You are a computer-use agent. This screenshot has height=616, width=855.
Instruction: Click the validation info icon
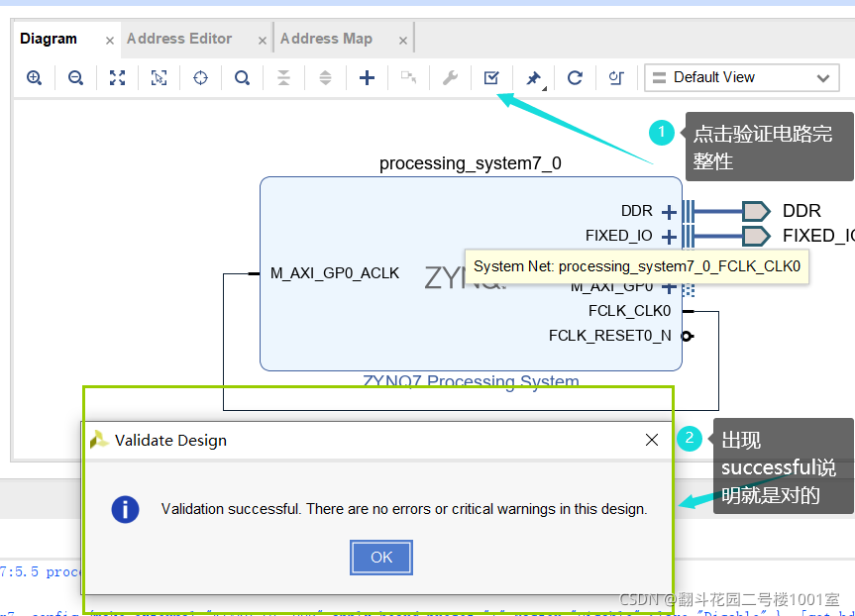click(126, 510)
